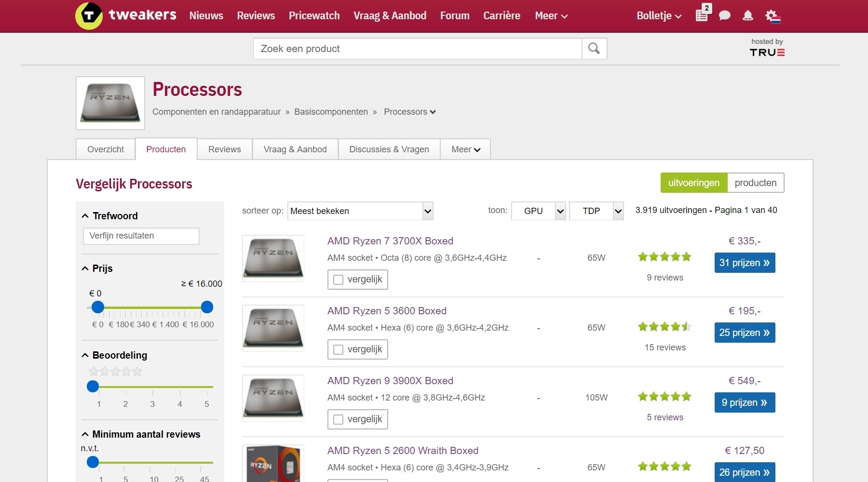Go to Forum in the top menu
The height and width of the screenshot is (482, 868).
pyautogui.click(x=455, y=16)
